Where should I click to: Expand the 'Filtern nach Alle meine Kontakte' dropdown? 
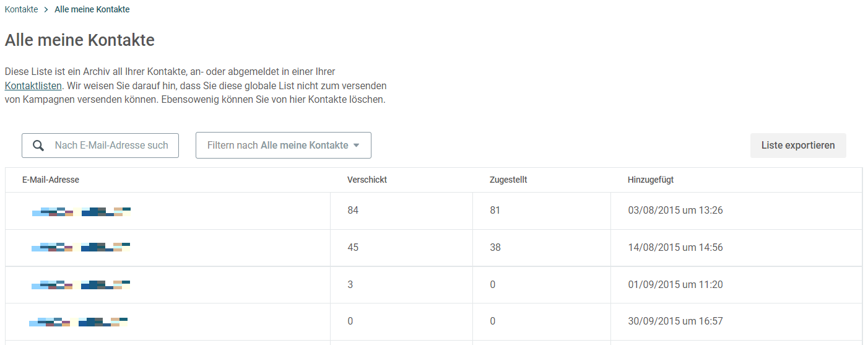pos(284,145)
